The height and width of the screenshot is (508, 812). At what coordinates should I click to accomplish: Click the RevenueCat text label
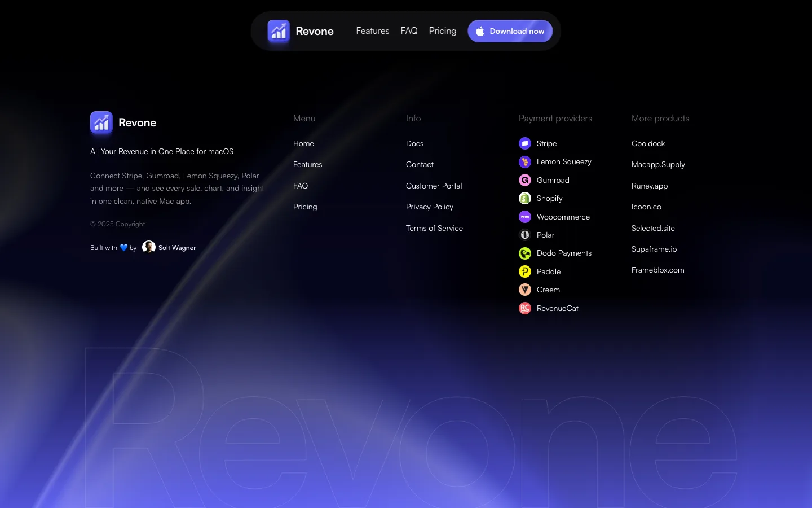[x=558, y=308]
